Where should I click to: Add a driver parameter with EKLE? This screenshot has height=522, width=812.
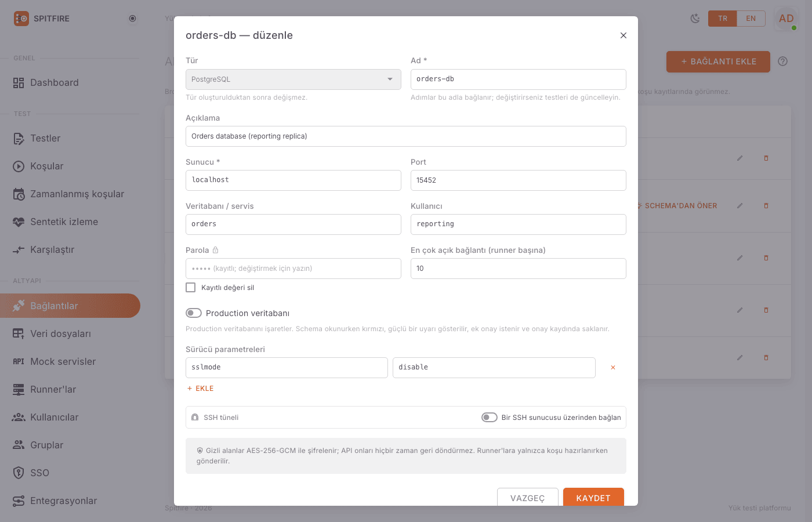coord(200,389)
